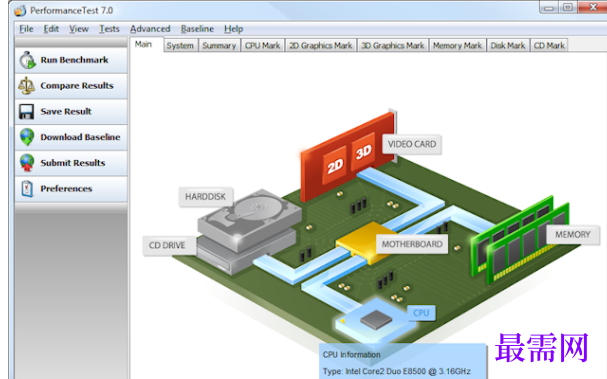Open the Edit menu
The image size is (607, 379).
tap(51, 29)
